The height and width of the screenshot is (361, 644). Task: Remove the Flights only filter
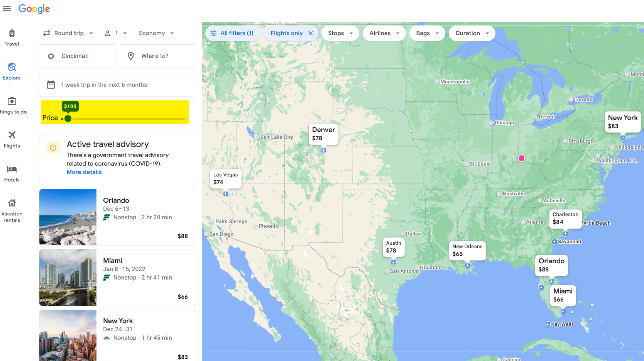click(311, 33)
